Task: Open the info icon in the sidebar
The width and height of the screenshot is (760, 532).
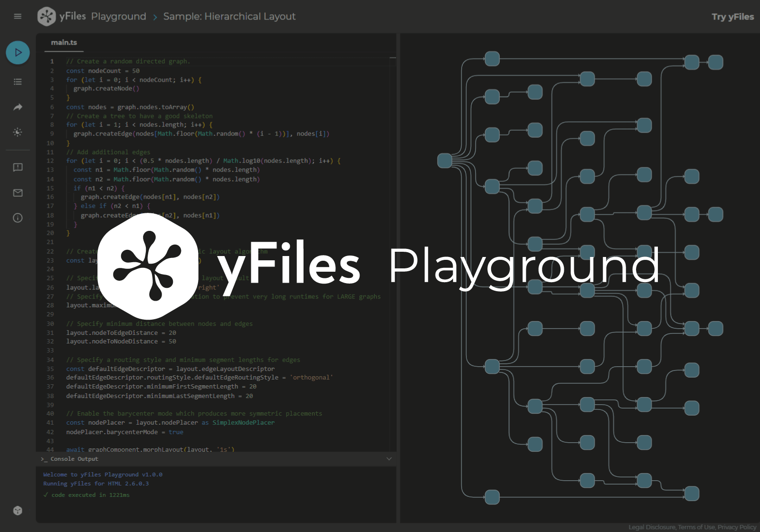Action: point(18,218)
